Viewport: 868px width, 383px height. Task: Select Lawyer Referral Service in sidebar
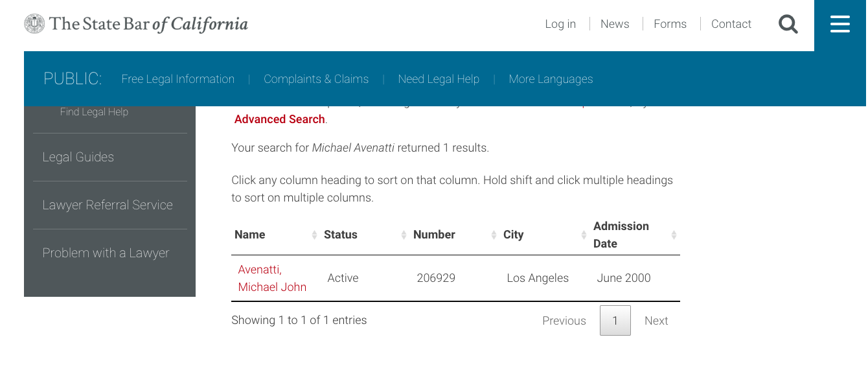108,205
